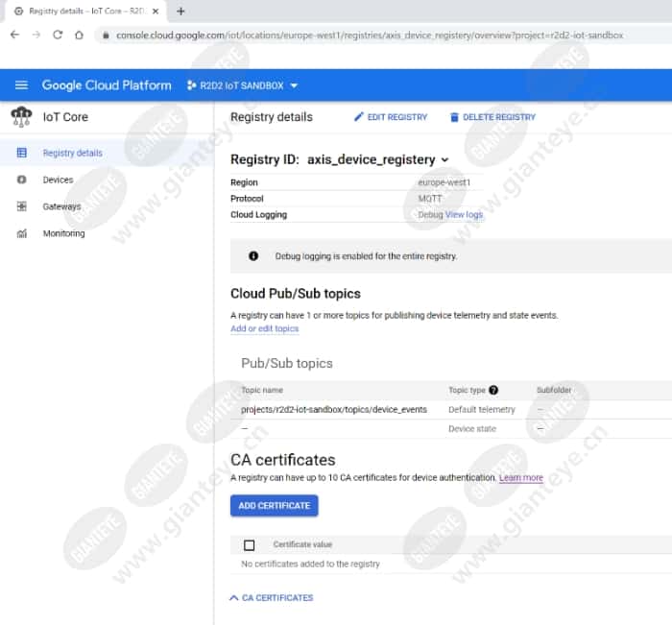Open Gateways in the sidebar

pyautogui.click(x=61, y=206)
